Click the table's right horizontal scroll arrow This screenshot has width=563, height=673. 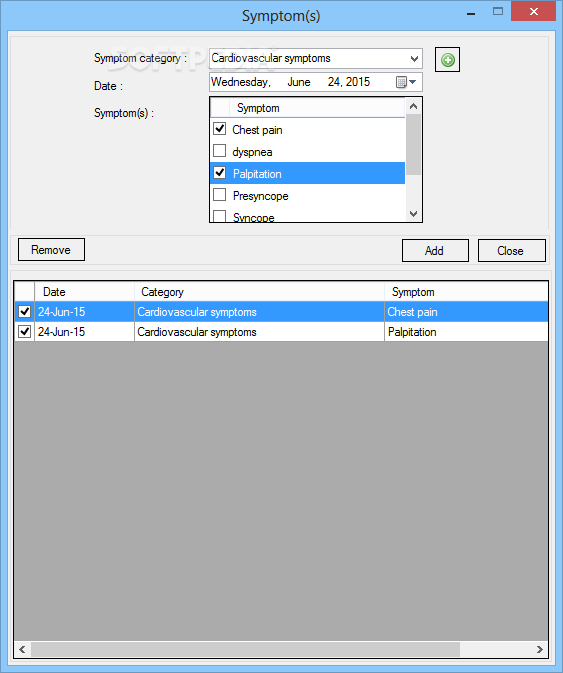click(x=539, y=649)
